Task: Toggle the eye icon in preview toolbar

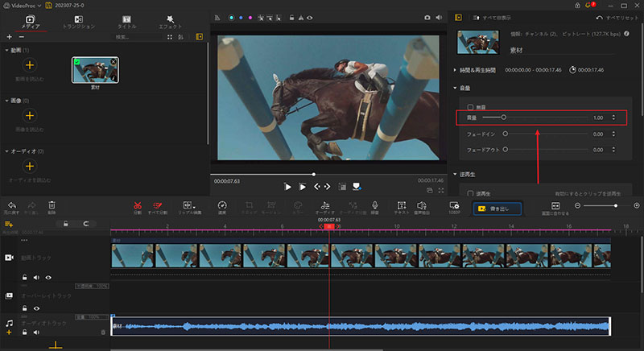Action: click(x=310, y=18)
